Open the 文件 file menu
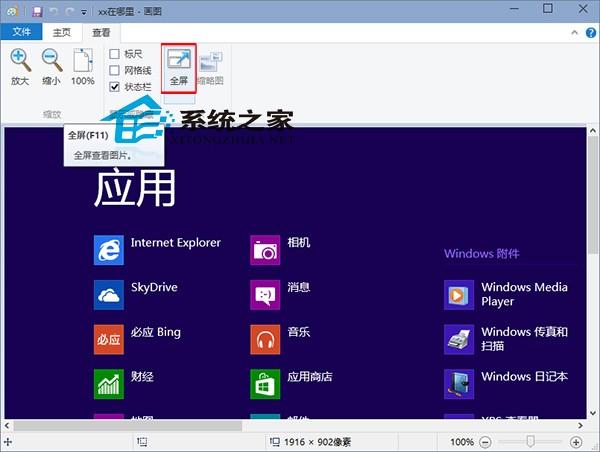Image resolution: width=600 pixels, height=452 pixels. pyautogui.click(x=21, y=31)
